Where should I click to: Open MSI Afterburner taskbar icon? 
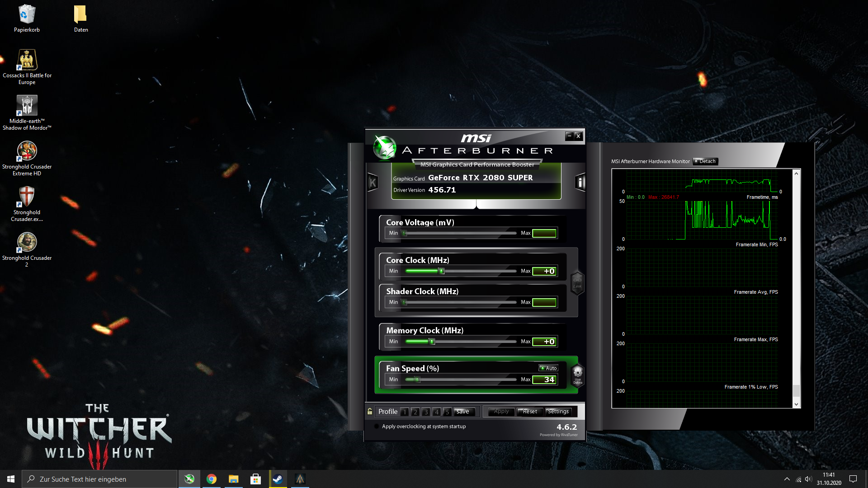tap(189, 479)
